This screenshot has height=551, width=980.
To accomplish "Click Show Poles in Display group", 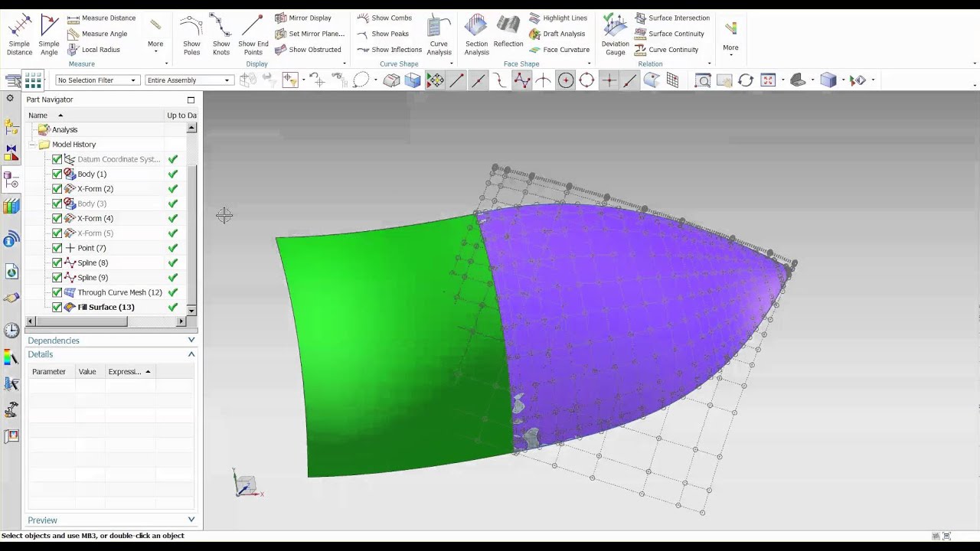I will point(191,35).
